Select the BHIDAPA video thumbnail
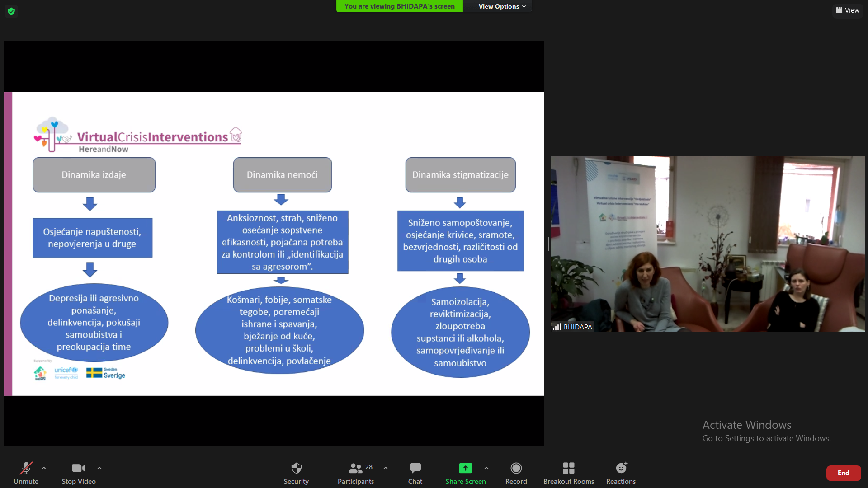The height and width of the screenshot is (488, 868). [x=708, y=244]
